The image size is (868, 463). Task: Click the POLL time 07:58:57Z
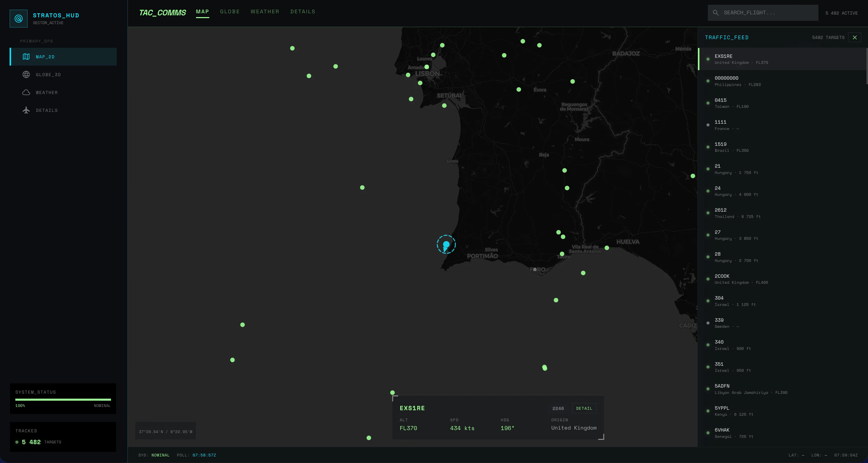pyautogui.click(x=204, y=455)
